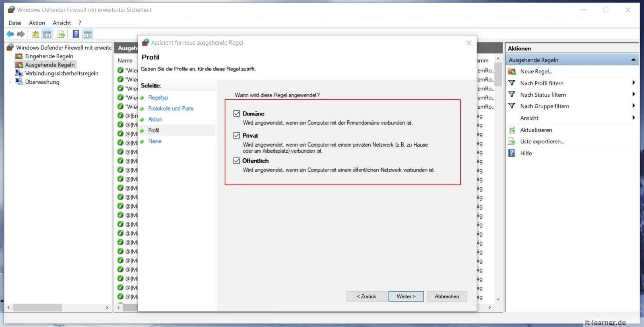
Task: Click tree pane scroll left arrow
Action: pyautogui.click(x=8, y=307)
